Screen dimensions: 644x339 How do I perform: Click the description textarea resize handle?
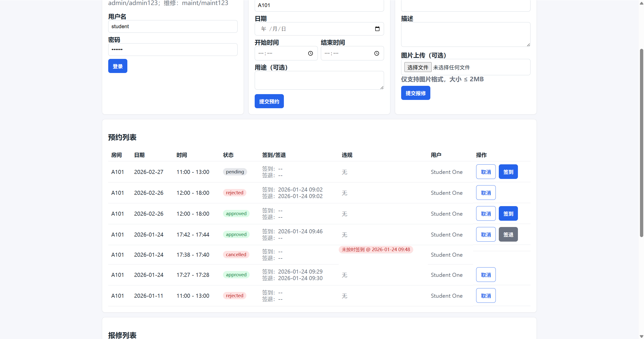coord(528,45)
